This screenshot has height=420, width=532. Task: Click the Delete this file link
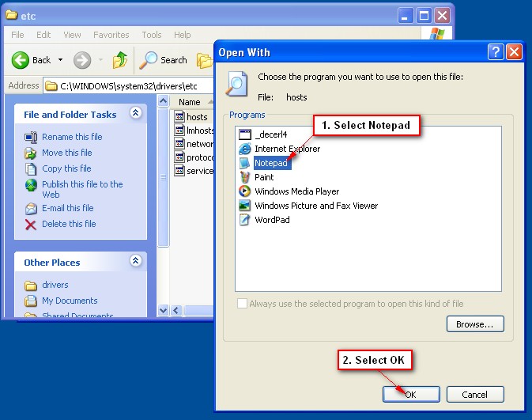pos(69,224)
